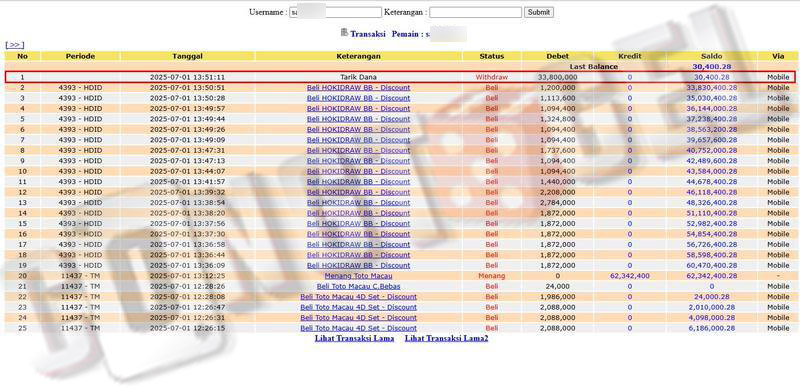Screen dimensions: 800x389
Task: Open Beli HOKIDRAW BB link in row 2
Action: click(x=359, y=87)
